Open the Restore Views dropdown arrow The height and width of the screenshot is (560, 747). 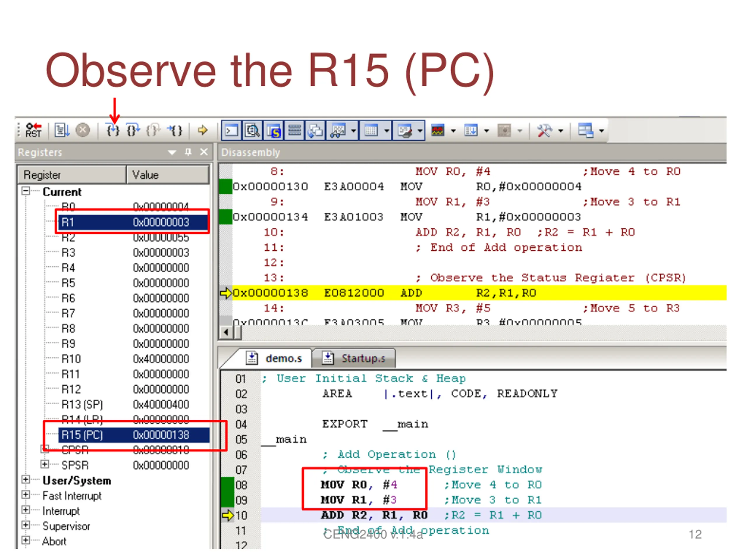pyautogui.click(x=601, y=130)
